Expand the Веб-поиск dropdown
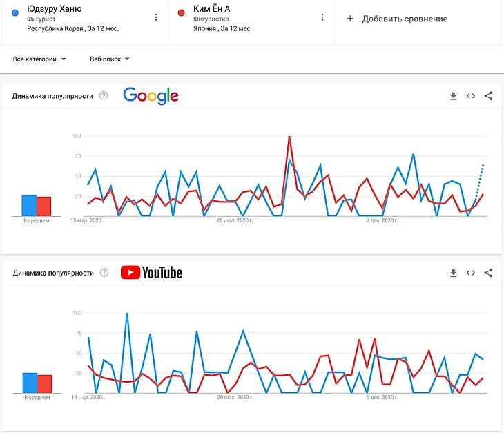The width and height of the screenshot is (504, 433). point(110,59)
